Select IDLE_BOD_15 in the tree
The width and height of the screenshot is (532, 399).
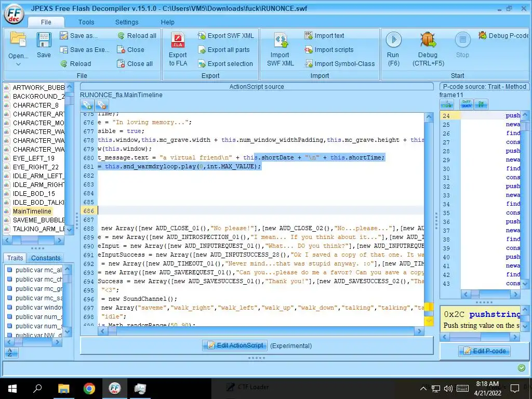(x=34, y=193)
